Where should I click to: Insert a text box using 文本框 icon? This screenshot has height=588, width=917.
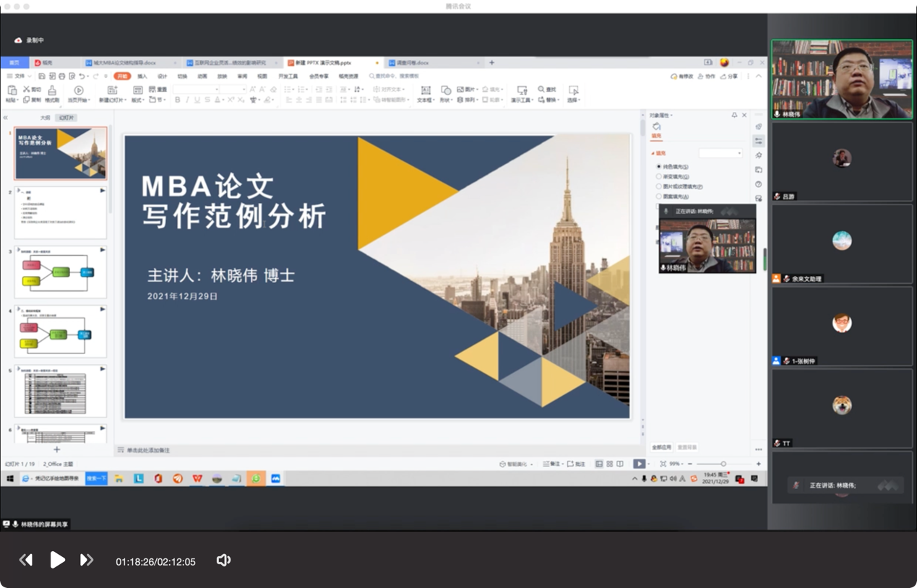point(426,90)
